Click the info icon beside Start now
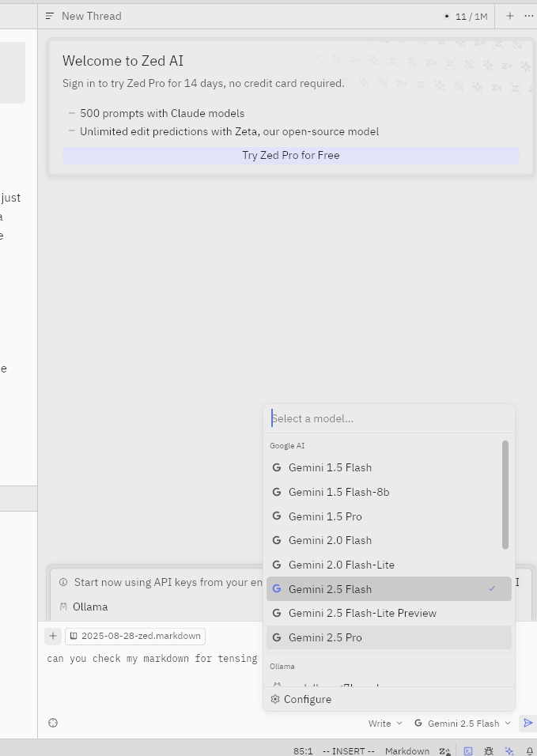Image resolution: width=537 pixels, height=756 pixels. point(63,583)
